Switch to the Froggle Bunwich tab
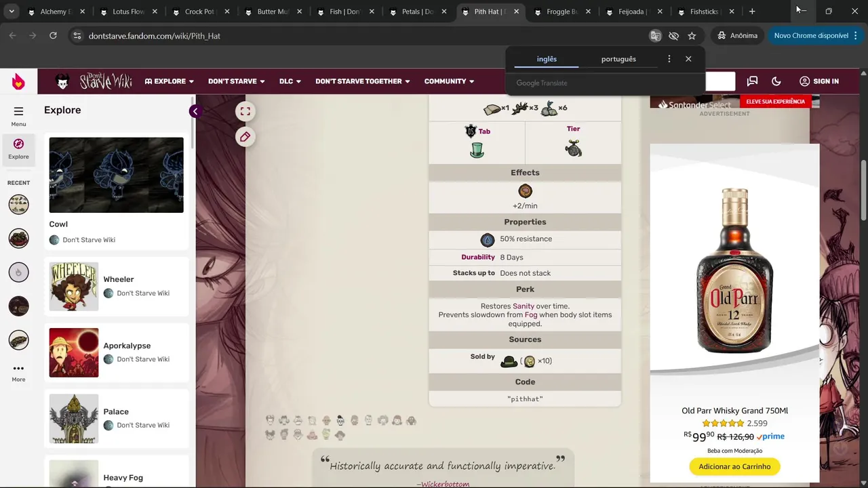Viewport: 868px width, 488px height. click(x=562, y=12)
